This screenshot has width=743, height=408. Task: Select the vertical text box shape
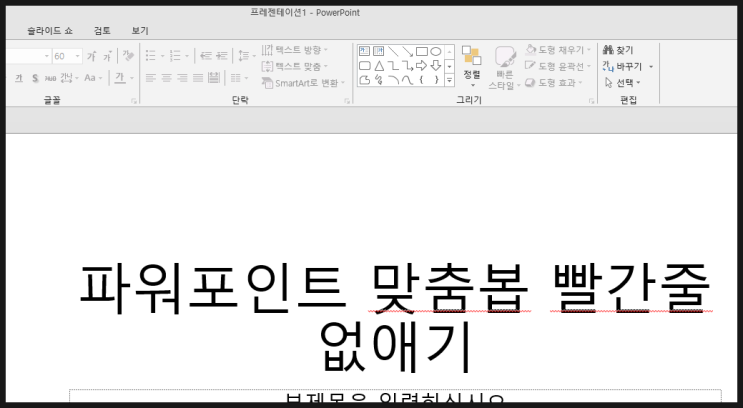[379, 51]
